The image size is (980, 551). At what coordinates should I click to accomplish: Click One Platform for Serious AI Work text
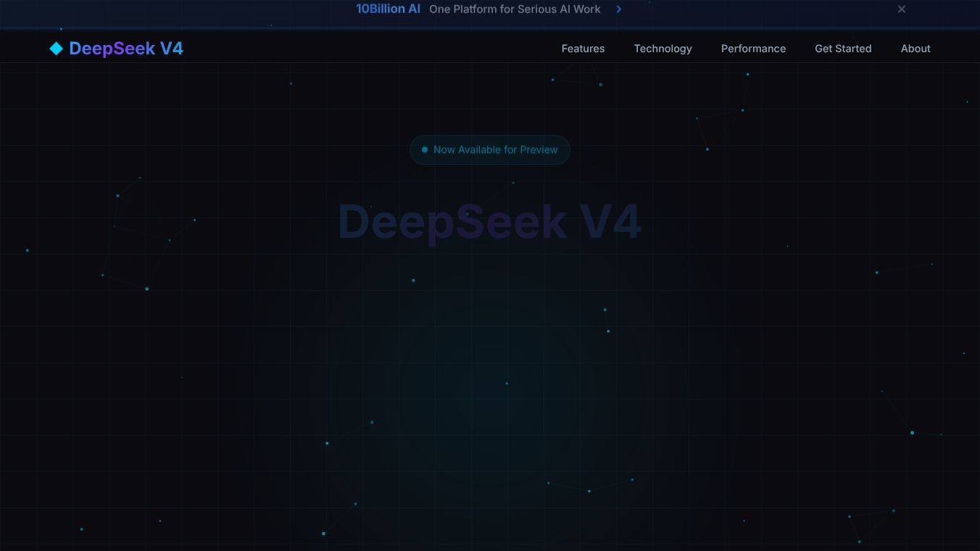tap(515, 9)
